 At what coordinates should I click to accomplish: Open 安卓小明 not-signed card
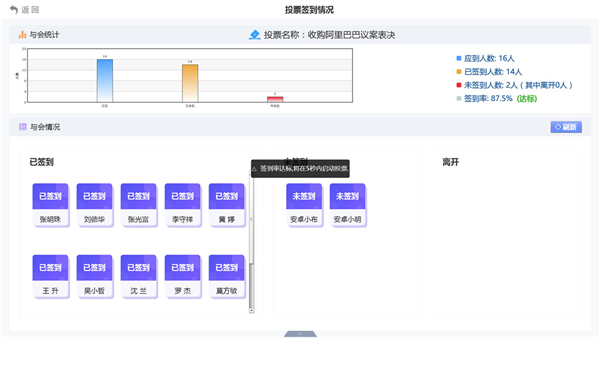click(x=347, y=205)
